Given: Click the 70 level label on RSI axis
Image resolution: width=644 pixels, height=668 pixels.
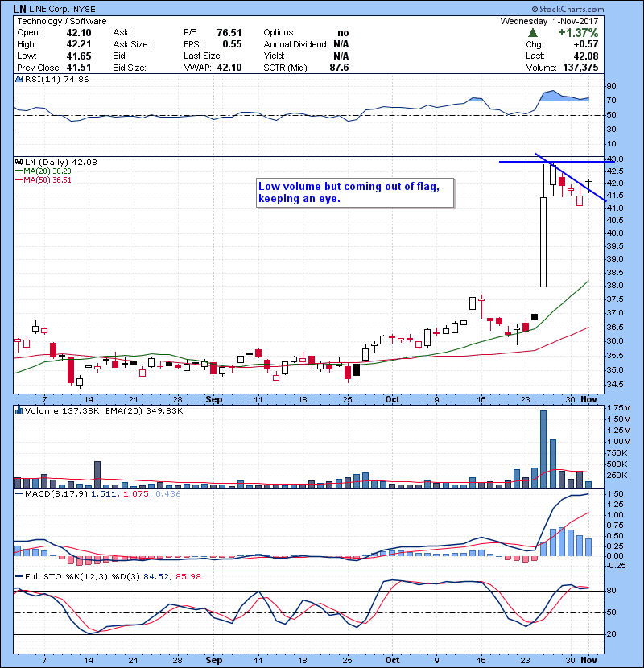Looking at the screenshot, I should tap(612, 101).
